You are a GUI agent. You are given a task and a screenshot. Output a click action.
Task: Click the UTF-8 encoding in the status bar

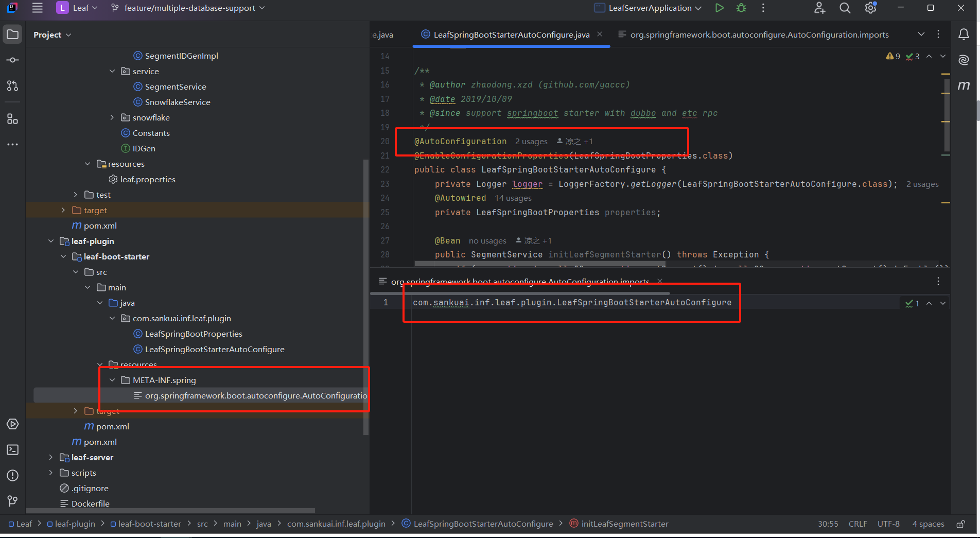click(x=888, y=524)
